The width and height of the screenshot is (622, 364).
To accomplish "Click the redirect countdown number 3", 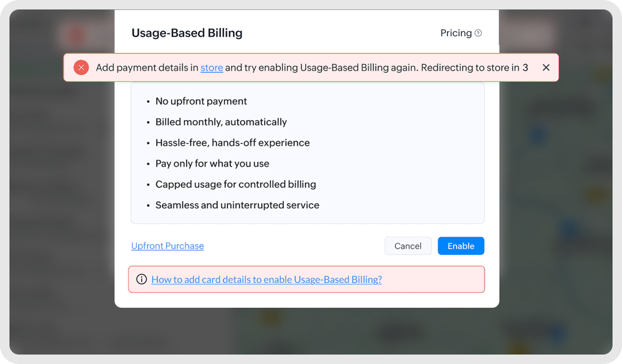I will point(525,68).
